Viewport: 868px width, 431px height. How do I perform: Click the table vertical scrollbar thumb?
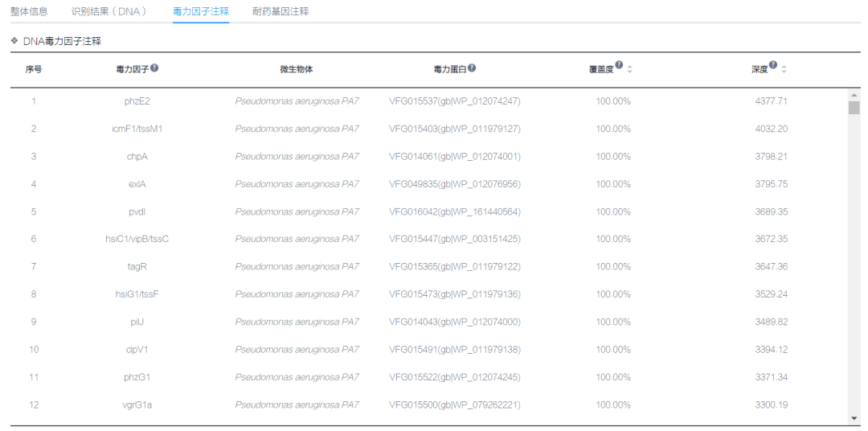click(854, 108)
